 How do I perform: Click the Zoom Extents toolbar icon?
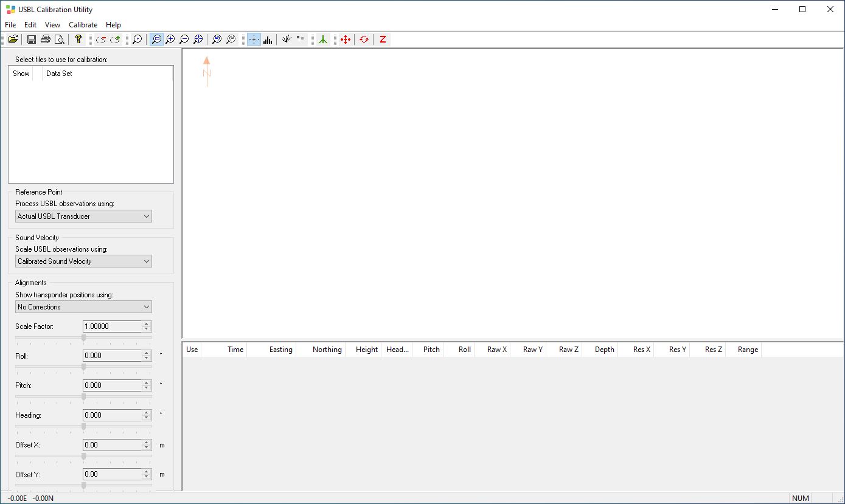tap(198, 39)
